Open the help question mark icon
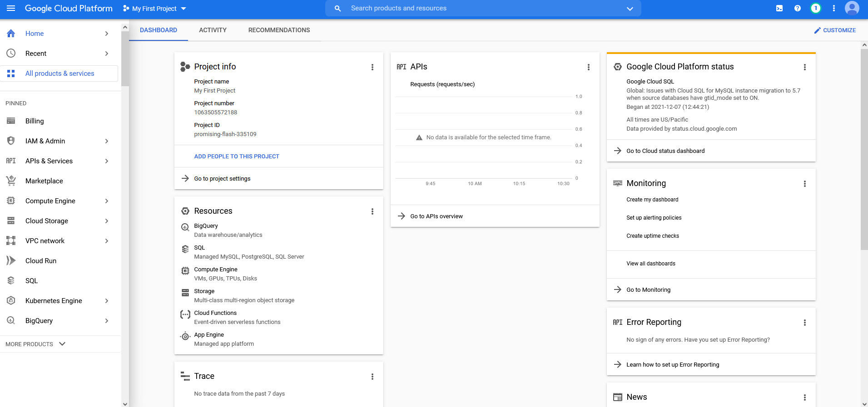This screenshot has height=407, width=868. click(798, 8)
